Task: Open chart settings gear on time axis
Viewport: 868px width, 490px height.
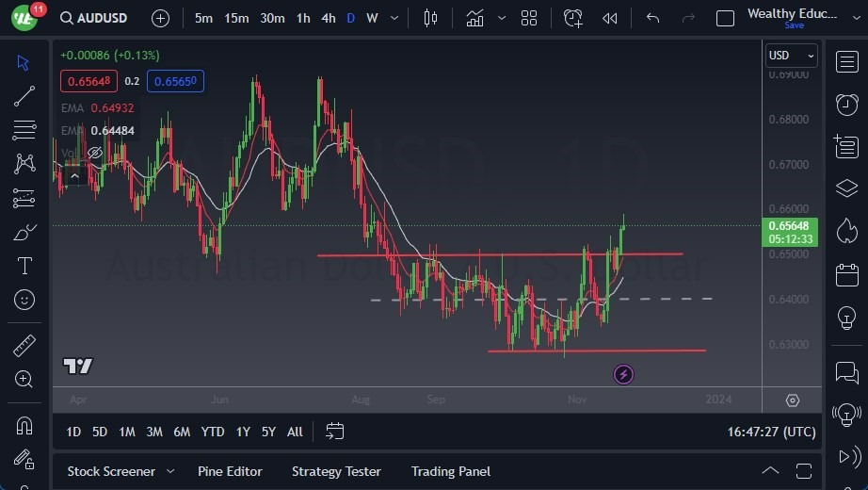Action: pyautogui.click(x=793, y=400)
